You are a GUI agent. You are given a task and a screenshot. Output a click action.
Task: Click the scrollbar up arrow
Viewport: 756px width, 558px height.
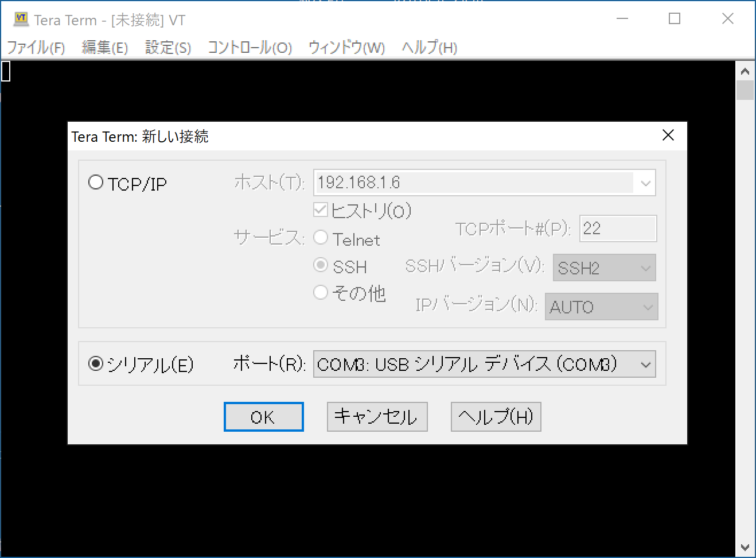click(x=745, y=71)
